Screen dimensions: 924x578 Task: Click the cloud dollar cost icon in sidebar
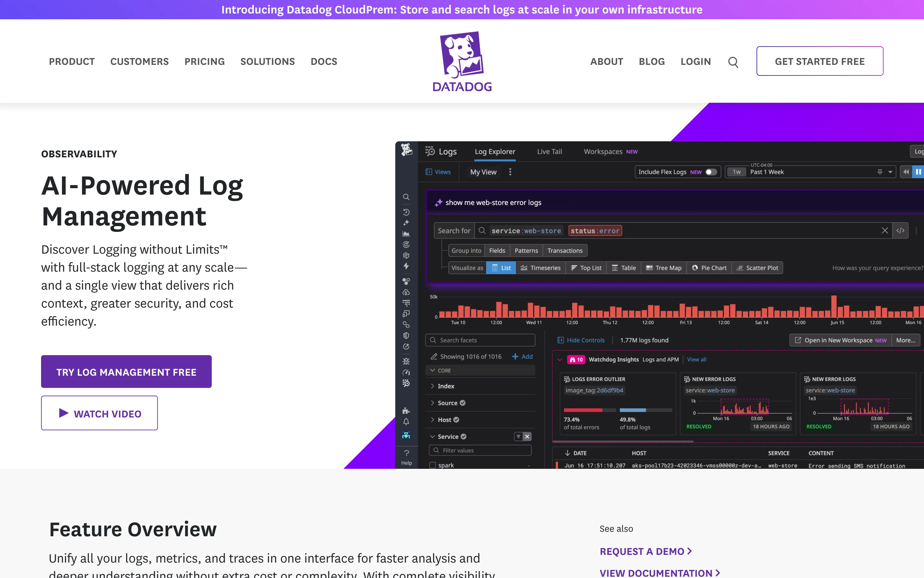406,293
